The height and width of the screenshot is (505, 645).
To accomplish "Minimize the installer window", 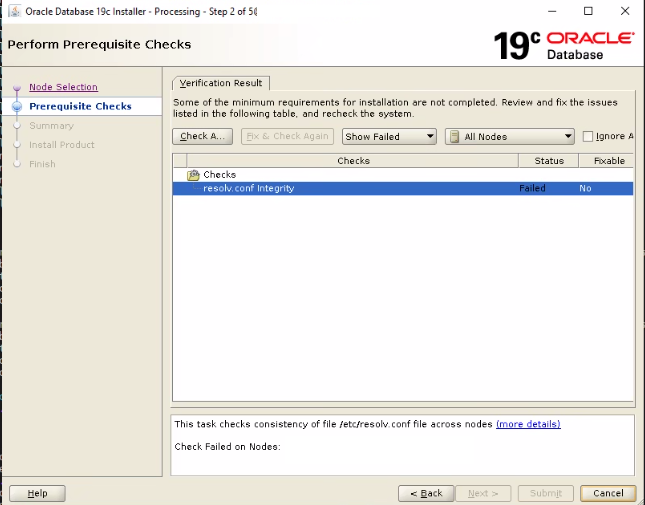I will (x=552, y=11).
